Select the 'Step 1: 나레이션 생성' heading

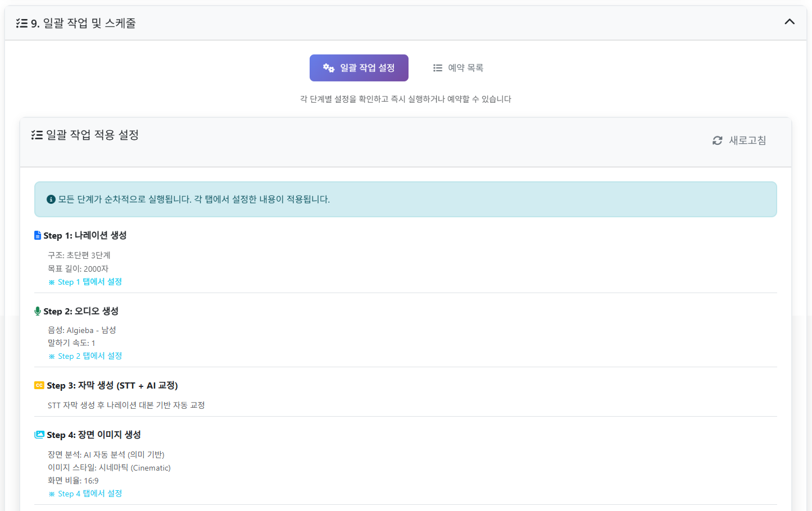click(85, 235)
